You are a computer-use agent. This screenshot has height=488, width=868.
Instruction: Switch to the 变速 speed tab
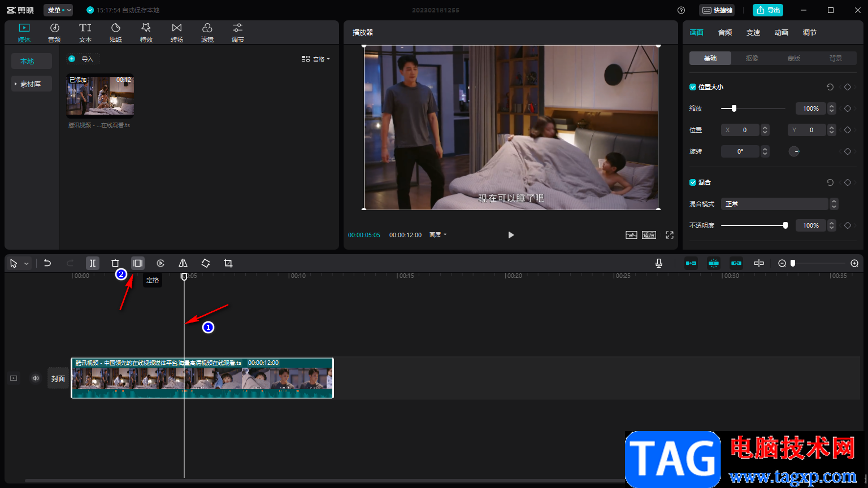[753, 33]
